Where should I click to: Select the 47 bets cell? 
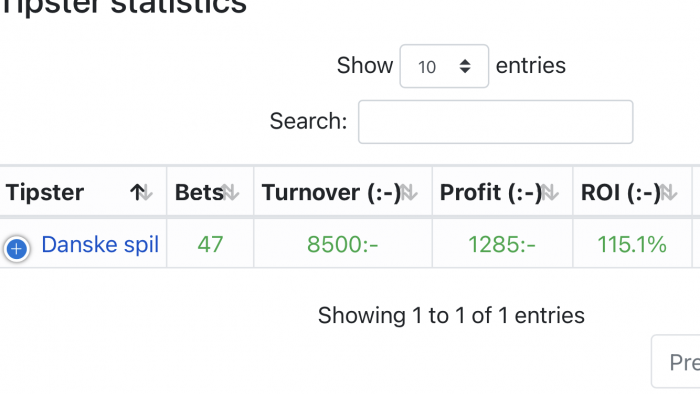(210, 244)
